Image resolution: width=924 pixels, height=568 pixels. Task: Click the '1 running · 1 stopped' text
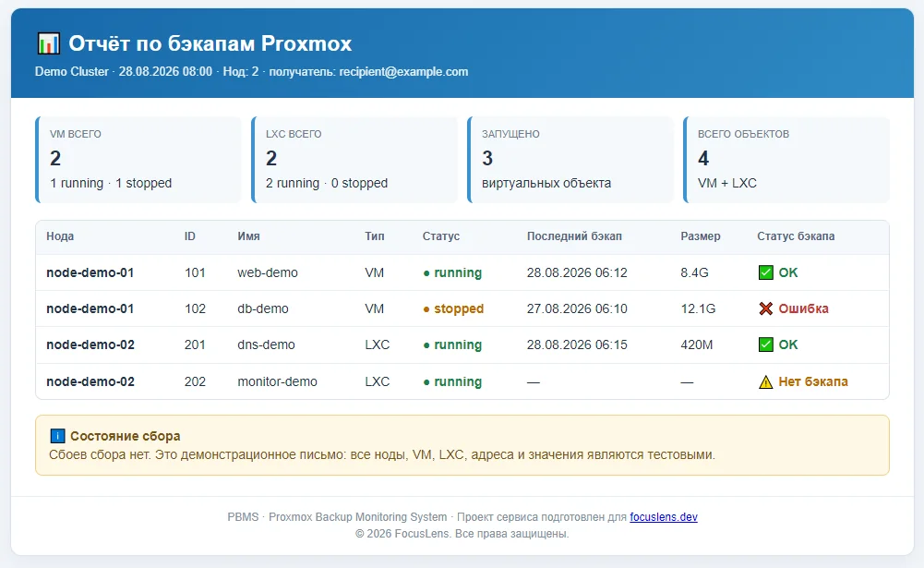point(111,183)
